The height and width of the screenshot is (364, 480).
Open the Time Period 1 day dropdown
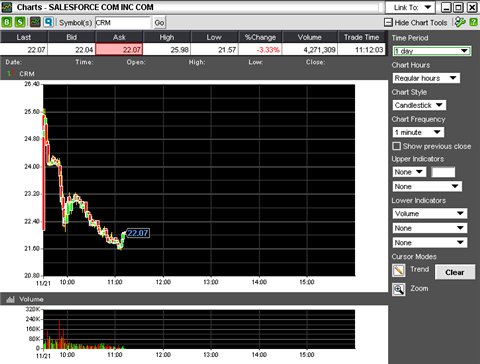[x=432, y=51]
